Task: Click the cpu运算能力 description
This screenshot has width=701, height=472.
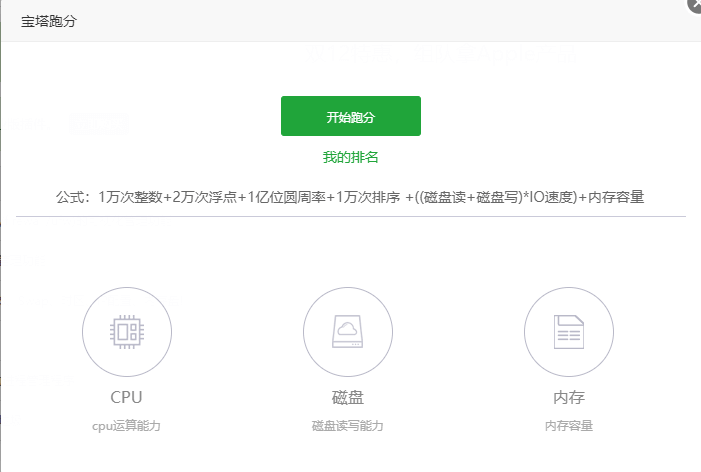Action: tap(127, 426)
